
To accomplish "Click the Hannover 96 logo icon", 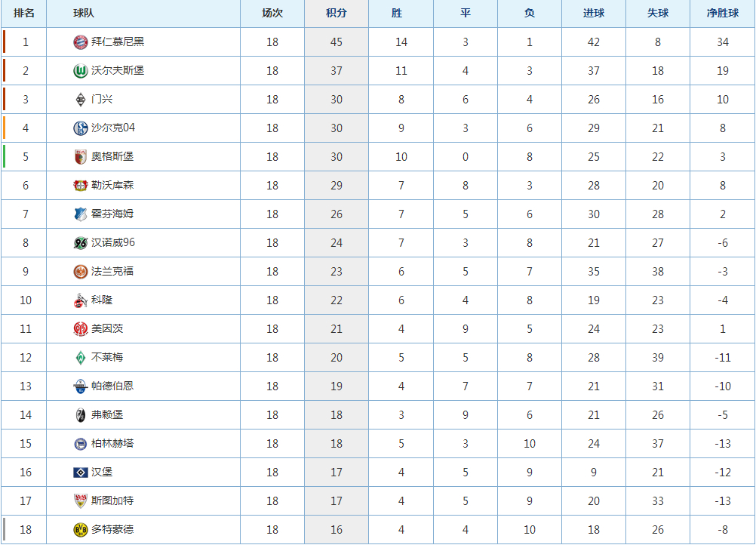I will pyautogui.click(x=81, y=242).
